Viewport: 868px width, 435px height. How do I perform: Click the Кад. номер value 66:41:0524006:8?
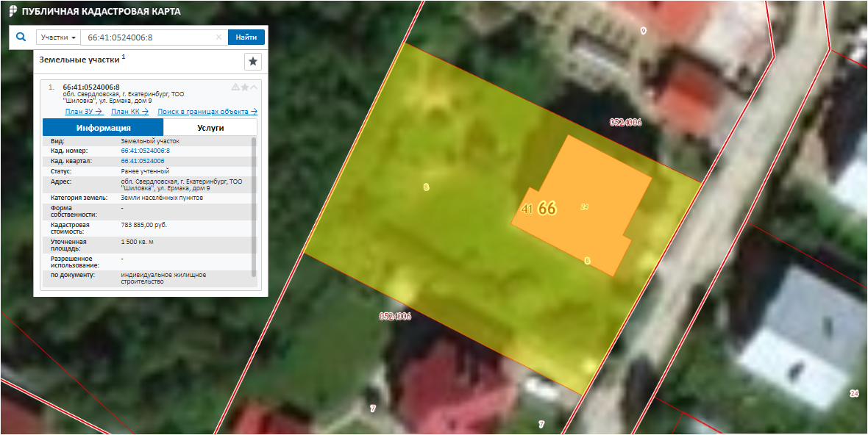point(145,151)
